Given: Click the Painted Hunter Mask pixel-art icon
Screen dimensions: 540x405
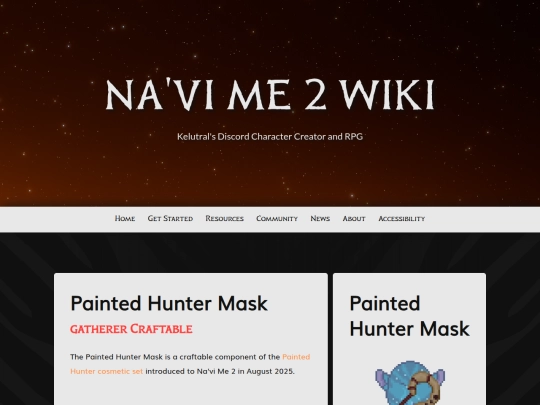Looking at the screenshot, I should [x=410, y=383].
